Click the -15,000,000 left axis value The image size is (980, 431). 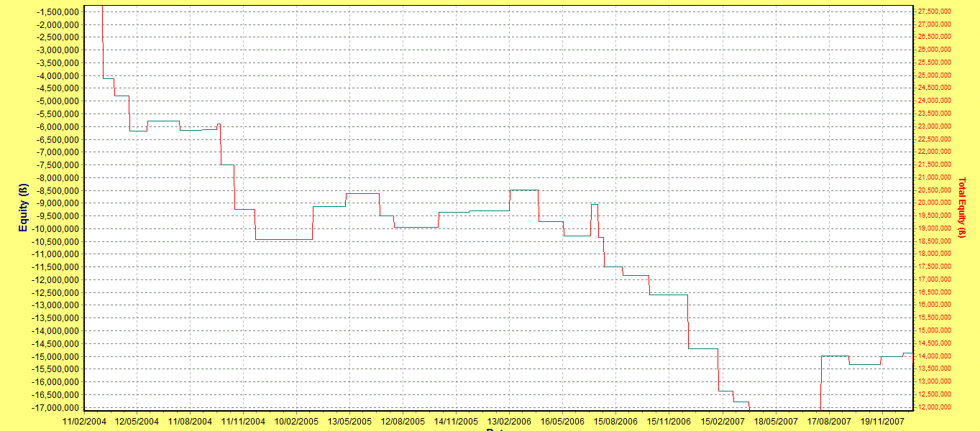point(56,356)
